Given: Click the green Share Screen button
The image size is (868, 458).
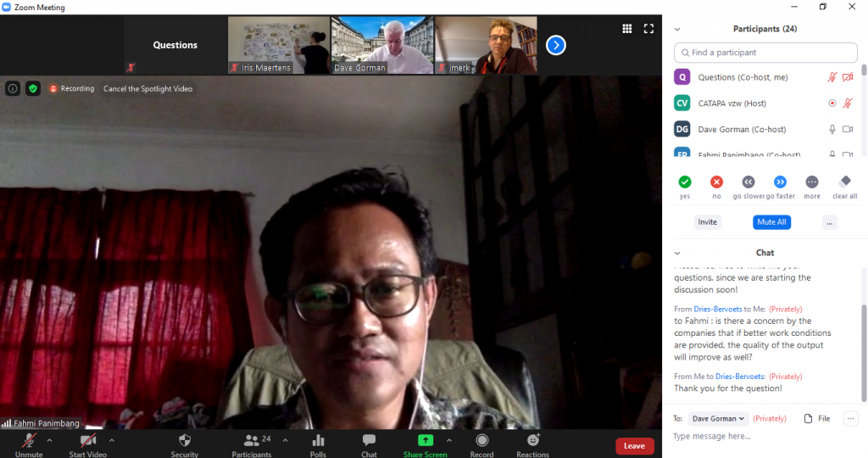Looking at the screenshot, I should coord(426,445).
